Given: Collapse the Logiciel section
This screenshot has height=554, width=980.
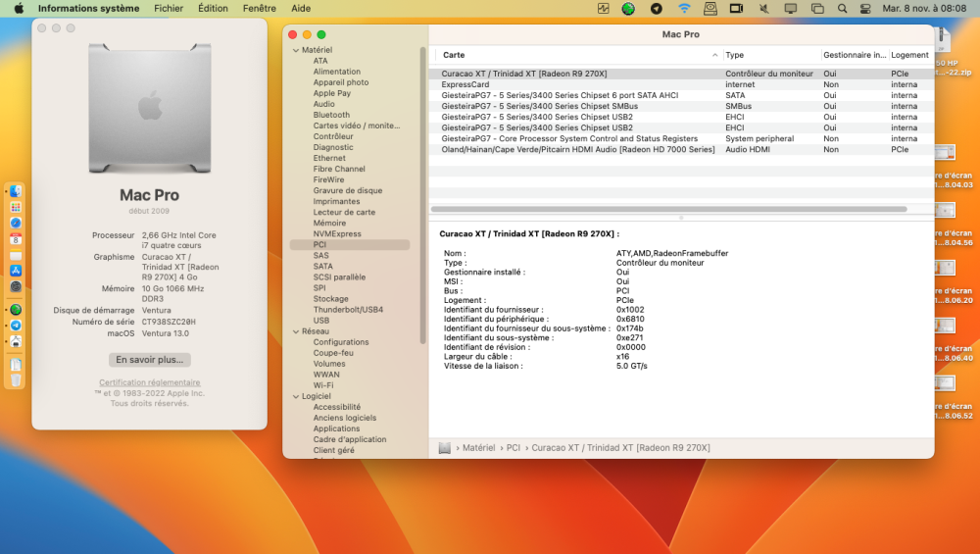Looking at the screenshot, I should [296, 396].
